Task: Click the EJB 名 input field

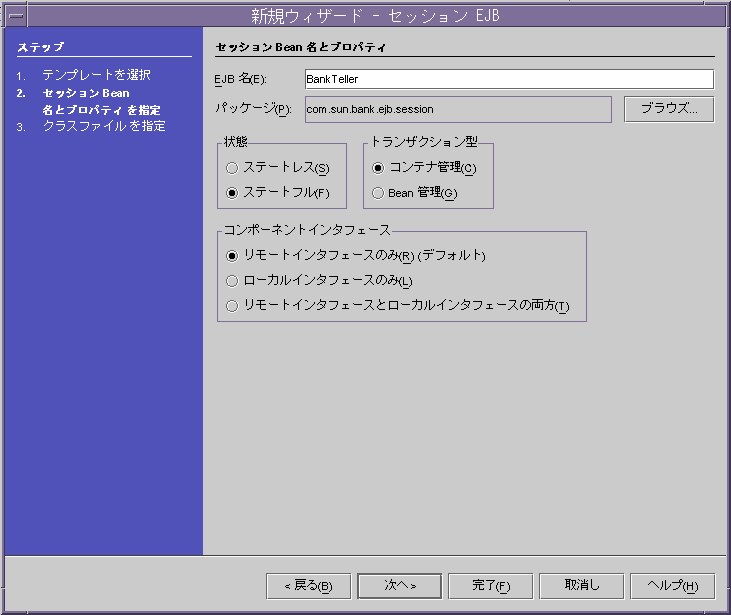Action: coord(509,79)
